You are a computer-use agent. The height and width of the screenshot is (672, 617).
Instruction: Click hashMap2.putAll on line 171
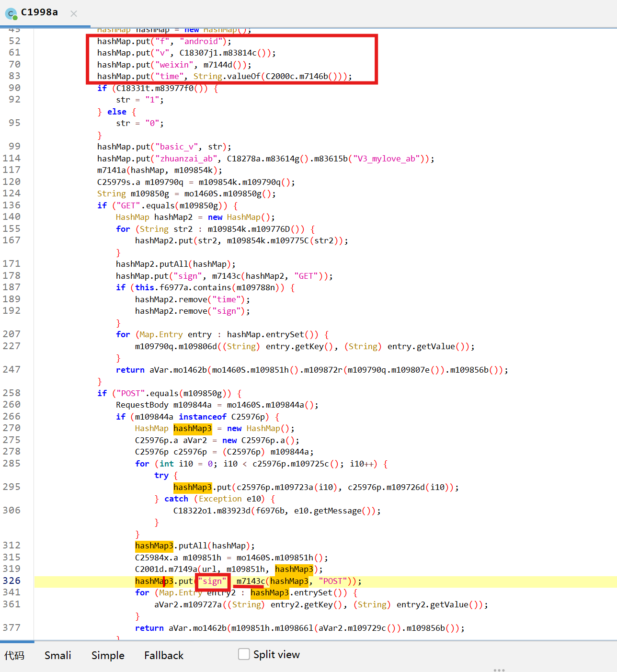[x=152, y=264]
